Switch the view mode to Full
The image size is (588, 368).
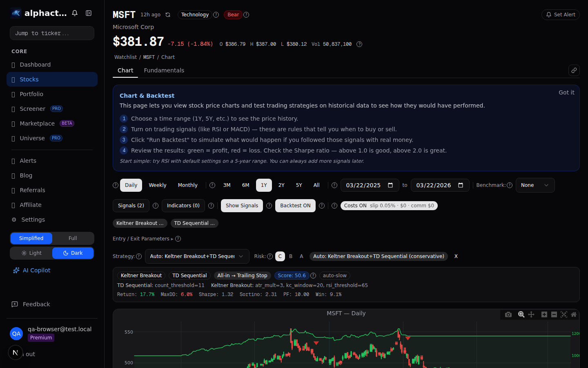pos(73,238)
